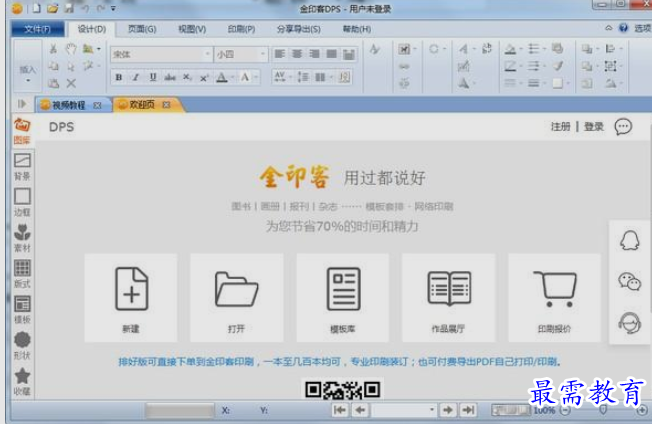Click the save quick access icon

(69, 8)
